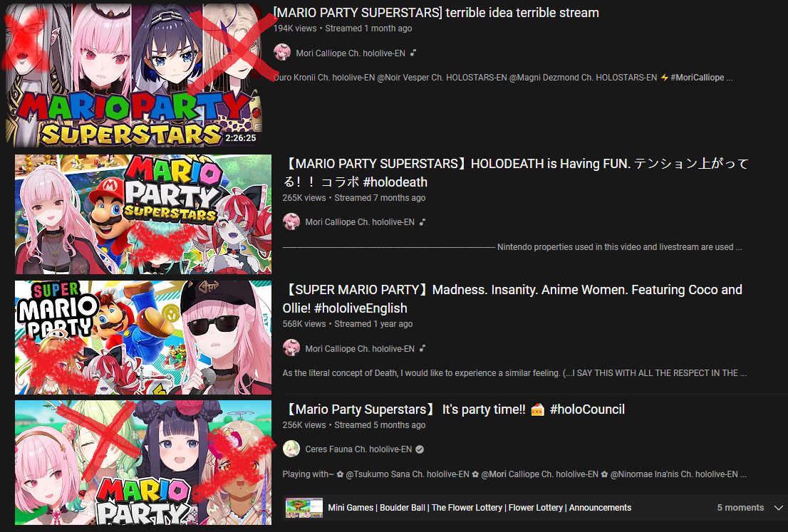The image size is (788, 532).
Task: Open channel avatar on Super Mario Party video
Action: 291,348
